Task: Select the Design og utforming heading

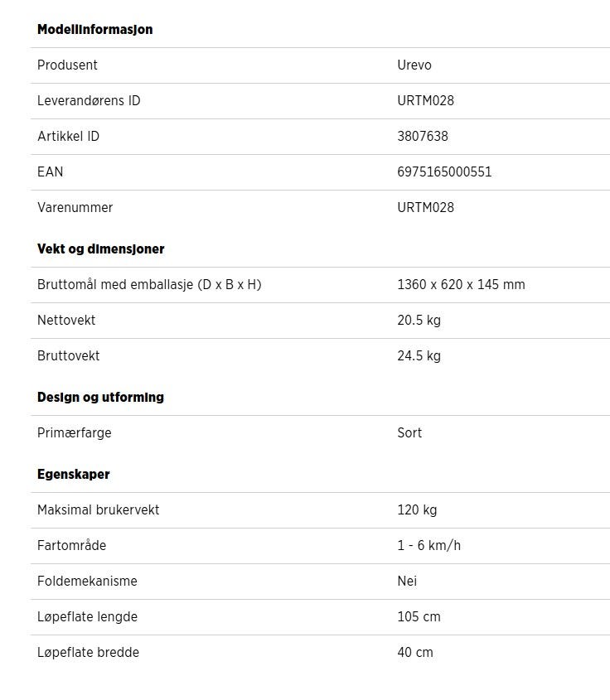Action: [x=100, y=398]
